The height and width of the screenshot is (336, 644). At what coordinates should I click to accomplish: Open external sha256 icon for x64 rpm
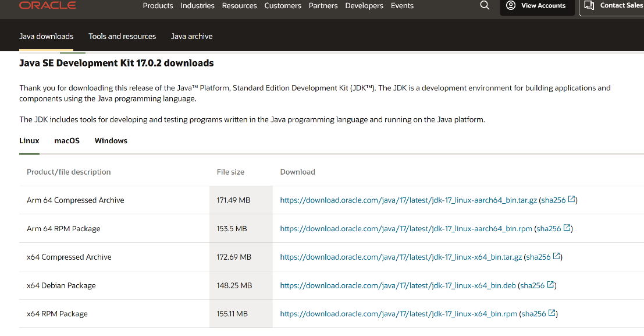coord(552,313)
